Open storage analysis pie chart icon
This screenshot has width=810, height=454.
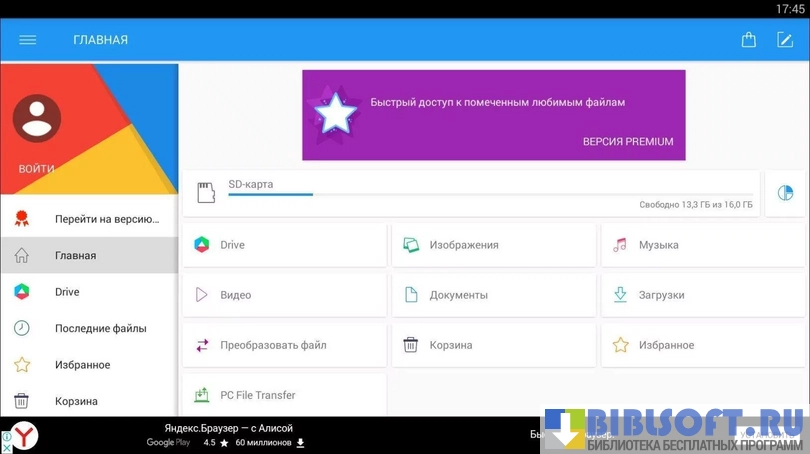pos(785,193)
